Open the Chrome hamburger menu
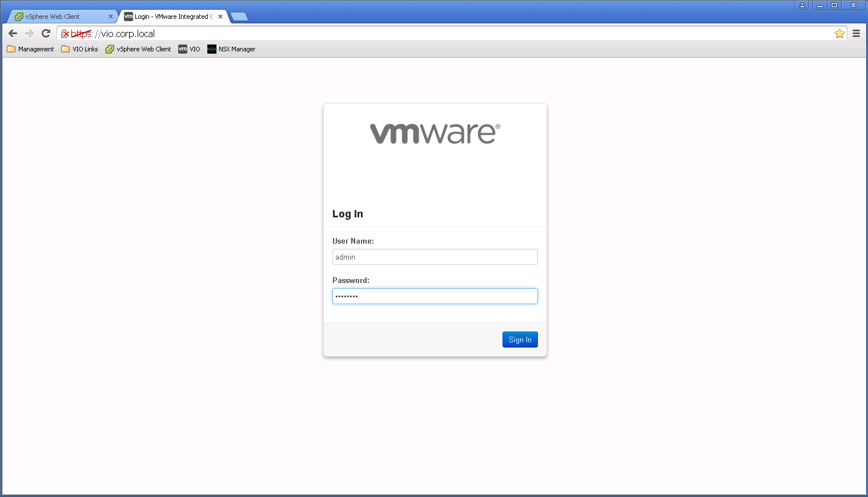Screen dimensions: 868x497 tap(856, 34)
